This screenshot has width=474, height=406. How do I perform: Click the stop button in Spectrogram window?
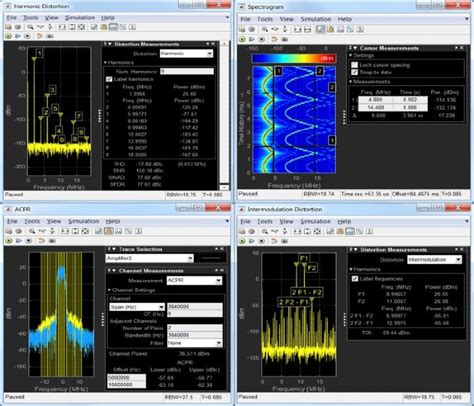(x=262, y=39)
